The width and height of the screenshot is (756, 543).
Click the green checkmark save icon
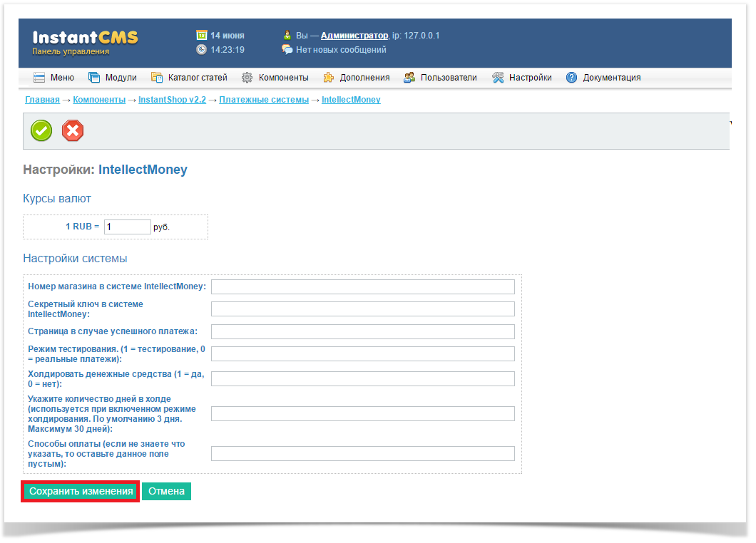41,130
